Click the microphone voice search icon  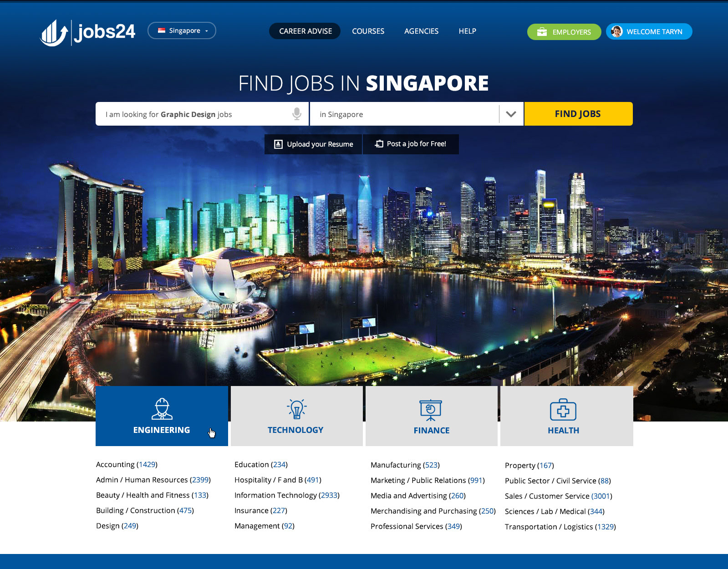[x=297, y=114]
